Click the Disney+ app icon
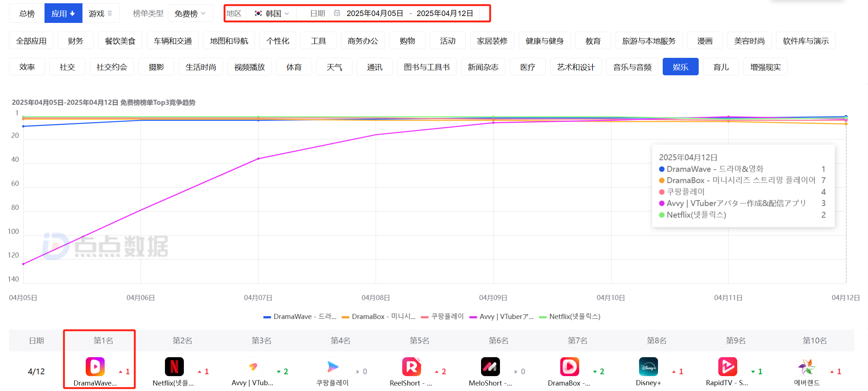 coord(648,366)
